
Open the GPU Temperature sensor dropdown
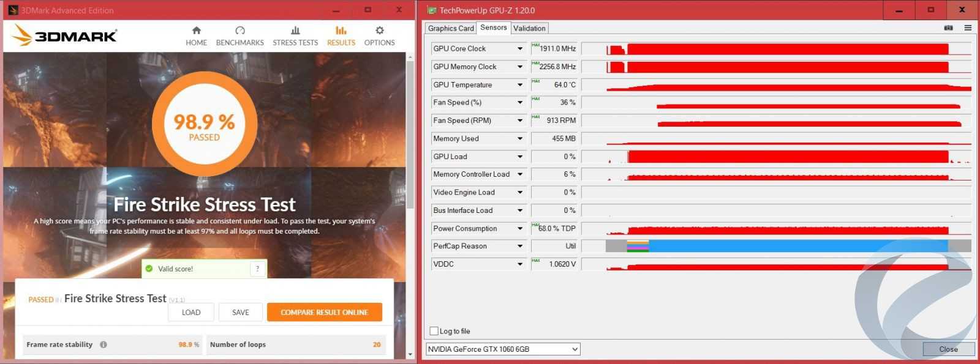tap(520, 85)
